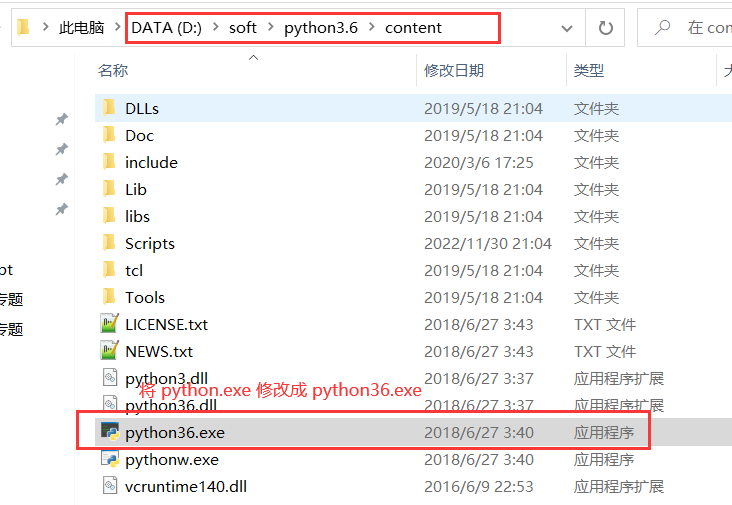This screenshot has height=505, width=732.
Task: Click the pin icon beside the libs row
Action: (62, 209)
